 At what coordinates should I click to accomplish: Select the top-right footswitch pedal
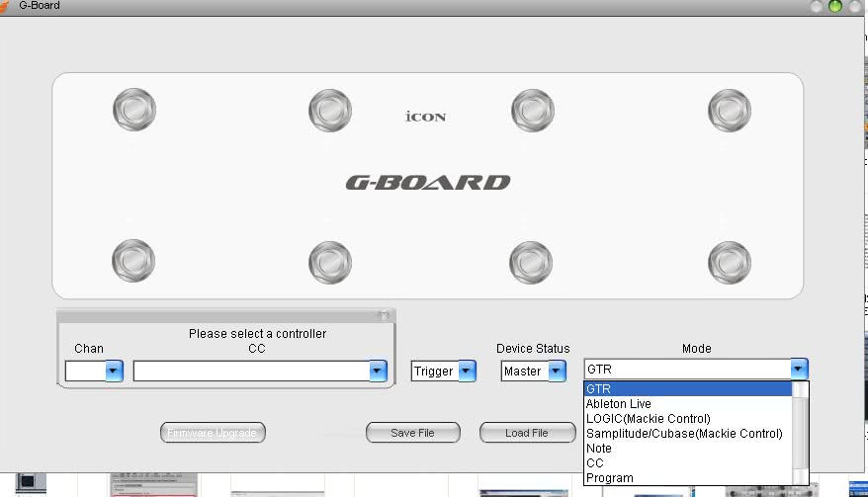point(730,111)
